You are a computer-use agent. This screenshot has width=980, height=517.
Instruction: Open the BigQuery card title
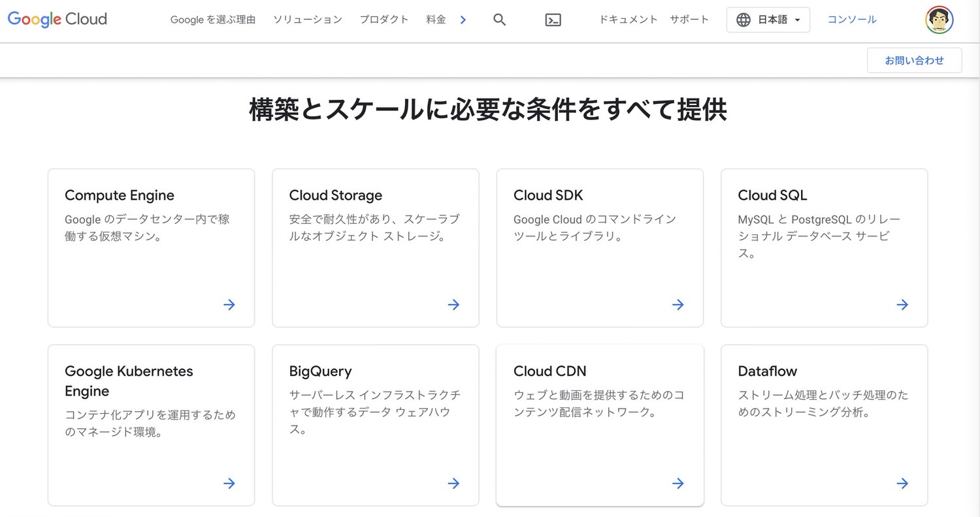click(x=320, y=371)
